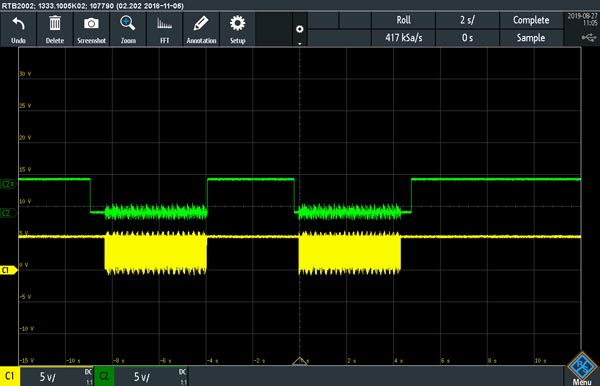The width and height of the screenshot is (600, 386).
Task: Toggle the yellow C1 channel label
Action: 10,376
